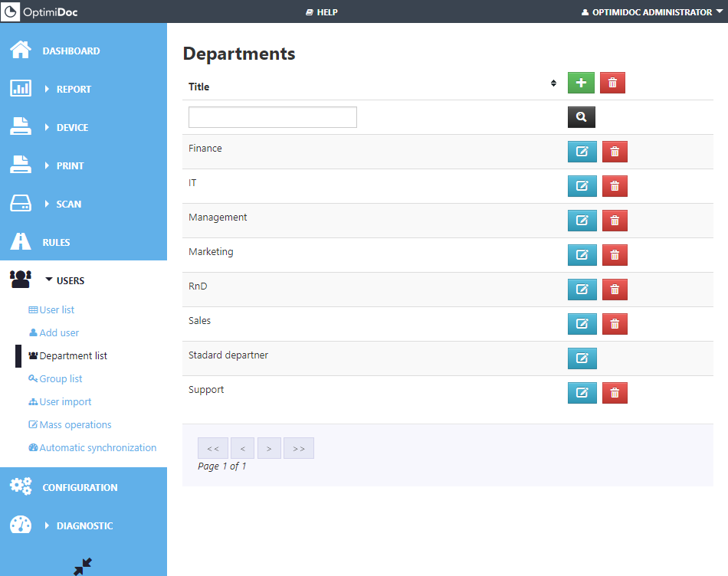Click the Title filter text field

[x=273, y=117]
